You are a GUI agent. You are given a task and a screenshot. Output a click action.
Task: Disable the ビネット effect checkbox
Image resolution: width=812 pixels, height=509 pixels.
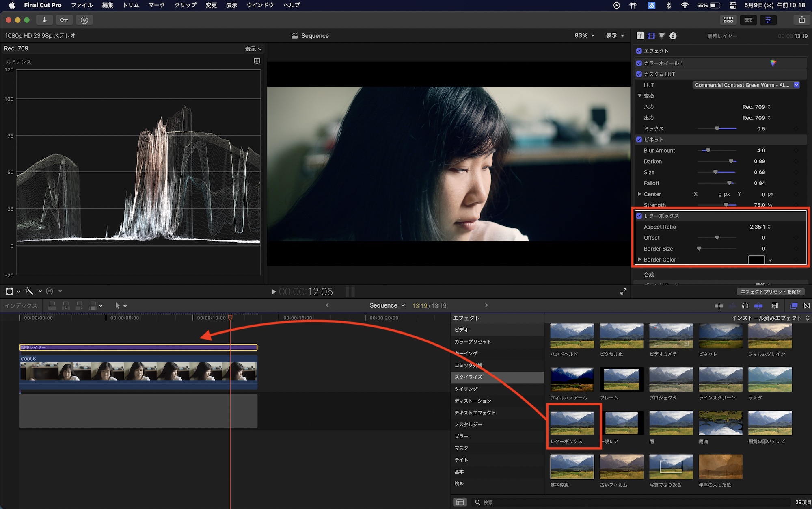pyautogui.click(x=639, y=139)
